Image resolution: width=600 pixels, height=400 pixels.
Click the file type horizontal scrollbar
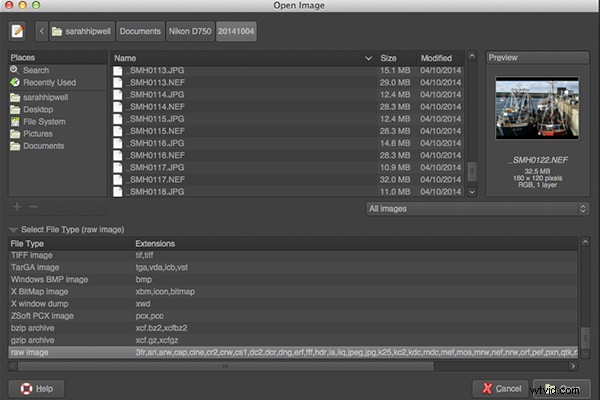pyautogui.click(x=225, y=366)
